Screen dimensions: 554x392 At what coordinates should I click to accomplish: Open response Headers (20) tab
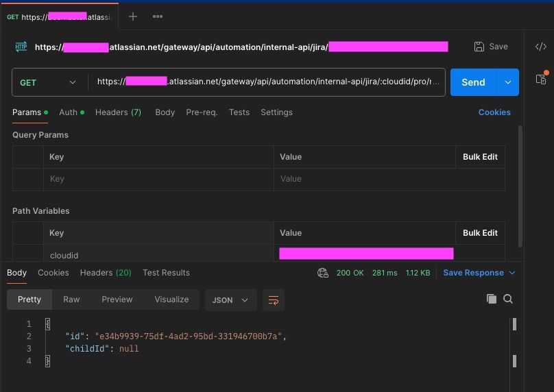106,273
